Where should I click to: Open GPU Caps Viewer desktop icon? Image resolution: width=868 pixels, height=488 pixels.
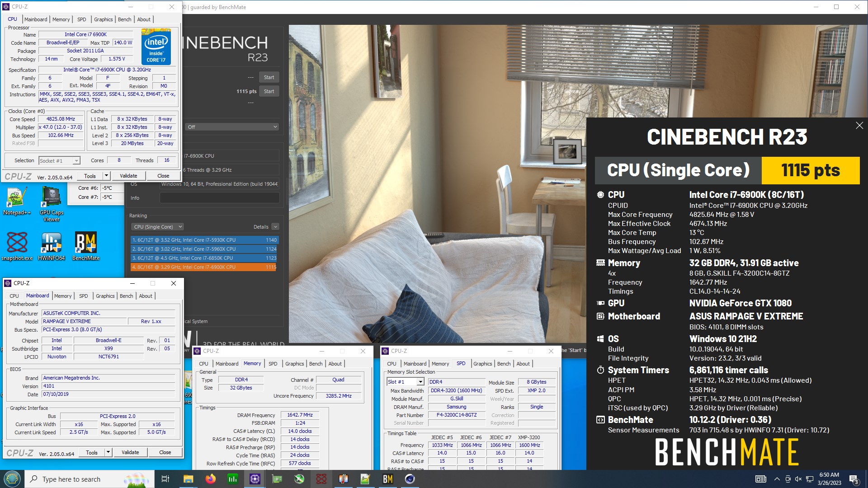52,204
